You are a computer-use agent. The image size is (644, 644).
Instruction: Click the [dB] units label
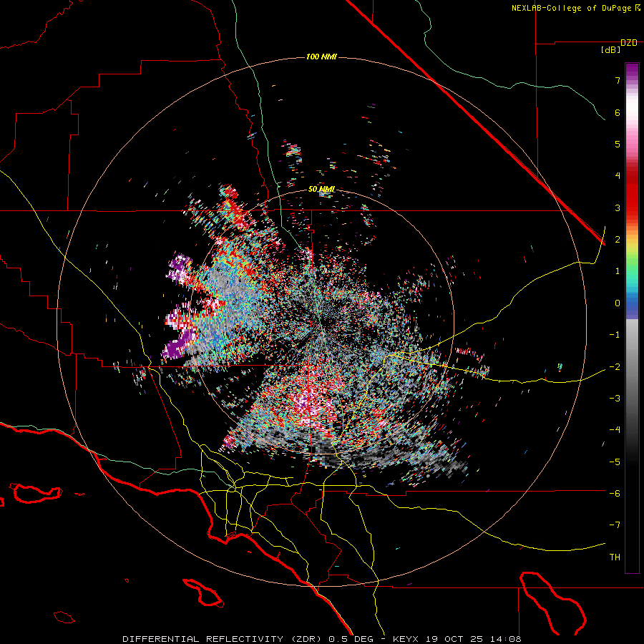click(x=611, y=50)
